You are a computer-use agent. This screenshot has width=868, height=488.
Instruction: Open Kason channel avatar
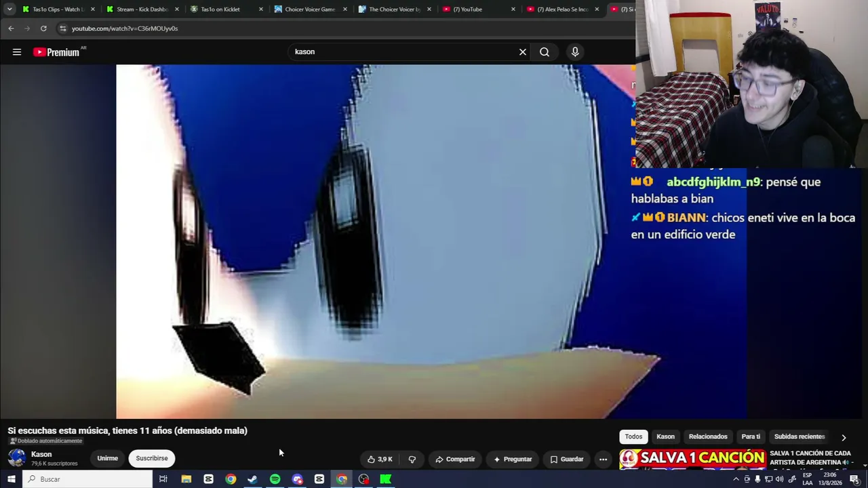(x=17, y=458)
